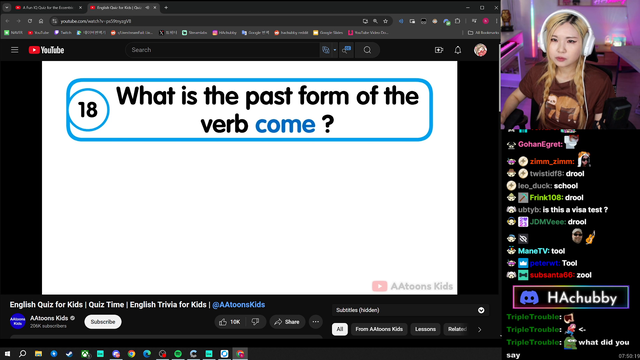Click the video player showing question 18
Screen dimensions: 640x360
[249, 178]
